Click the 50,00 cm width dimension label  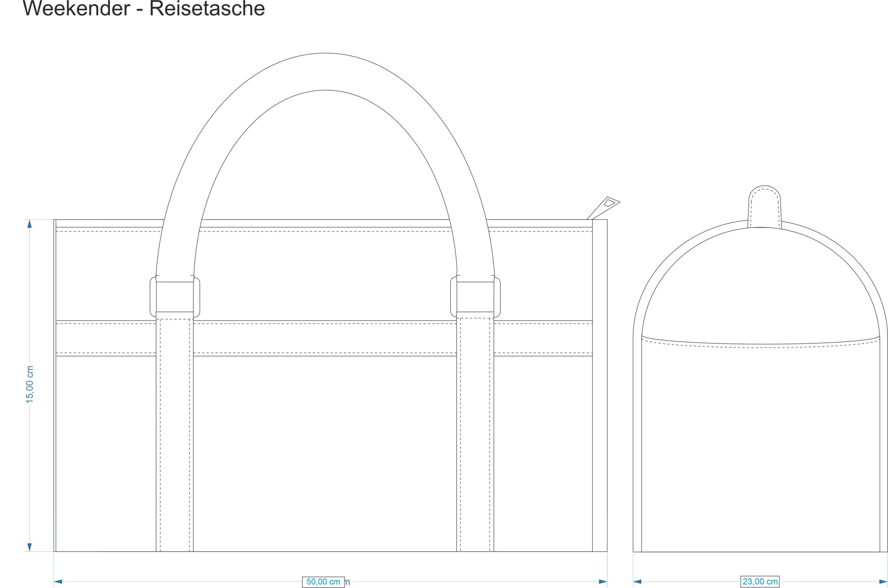click(x=323, y=582)
